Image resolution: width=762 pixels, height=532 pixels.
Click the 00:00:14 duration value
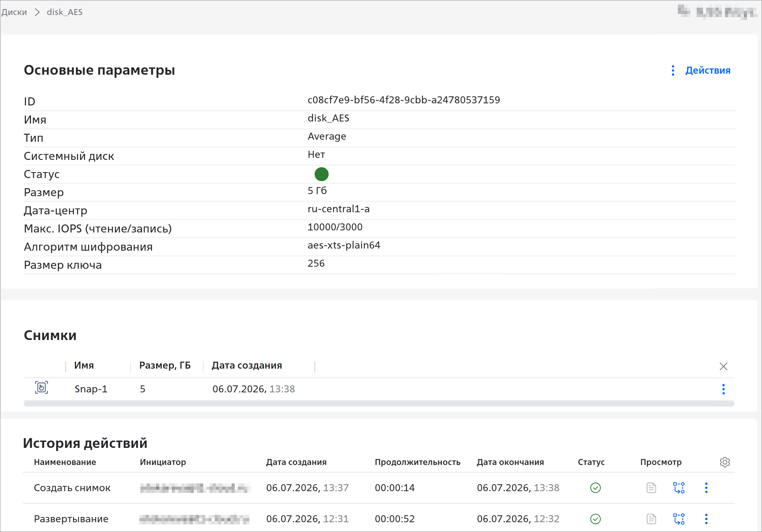(395, 488)
